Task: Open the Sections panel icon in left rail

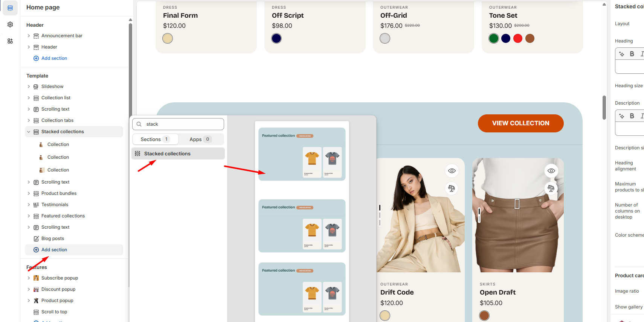Action: pyautogui.click(x=10, y=8)
